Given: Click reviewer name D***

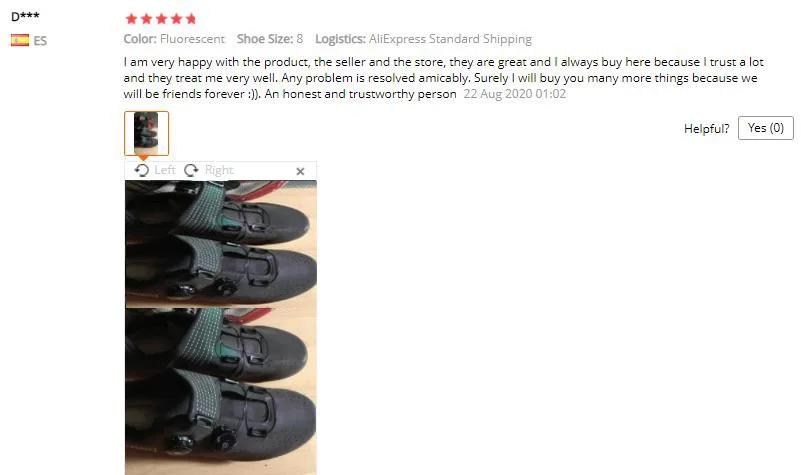Looking at the screenshot, I should [25, 16].
